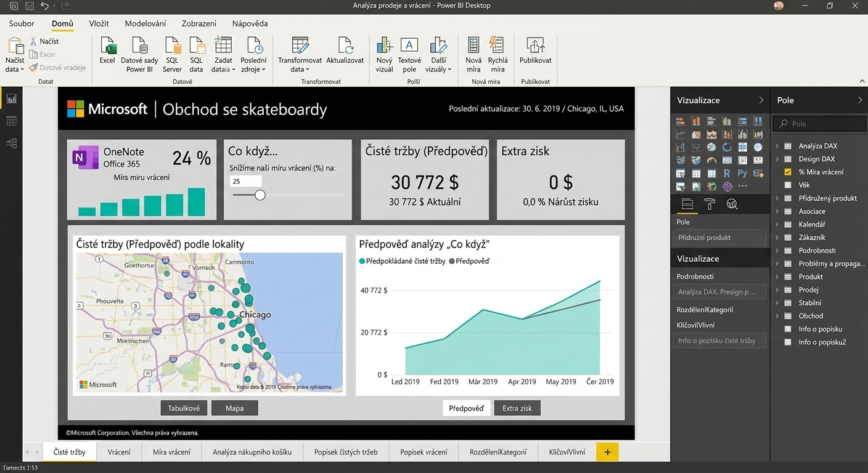
Task: Uncheck the % Míra vrácení field
Action: click(x=787, y=172)
